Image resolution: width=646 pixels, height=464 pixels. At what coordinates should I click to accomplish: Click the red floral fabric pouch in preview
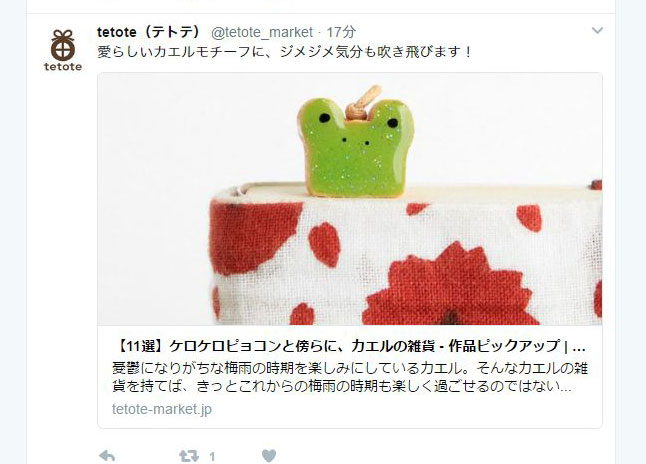[x=406, y=255]
